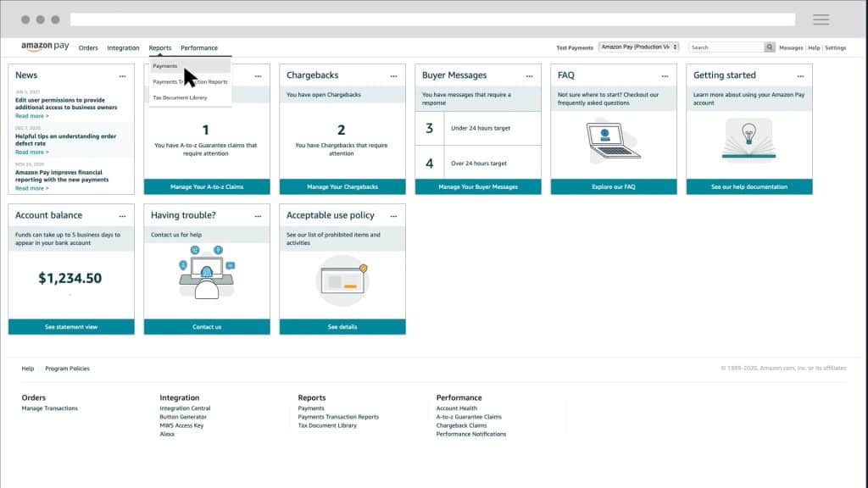
Task: Click Manage Your Buyer Messages button
Action: tap(478, 187)
